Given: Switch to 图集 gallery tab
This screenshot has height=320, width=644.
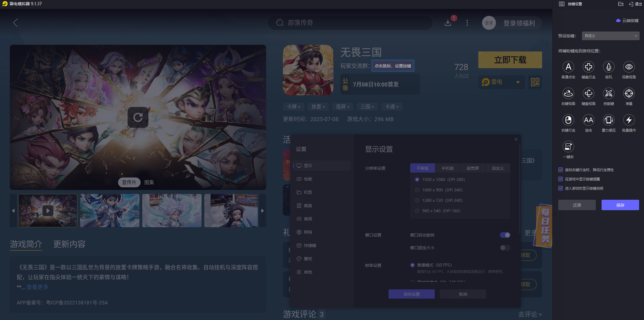Looking at the screenshot, I should 149,182.
